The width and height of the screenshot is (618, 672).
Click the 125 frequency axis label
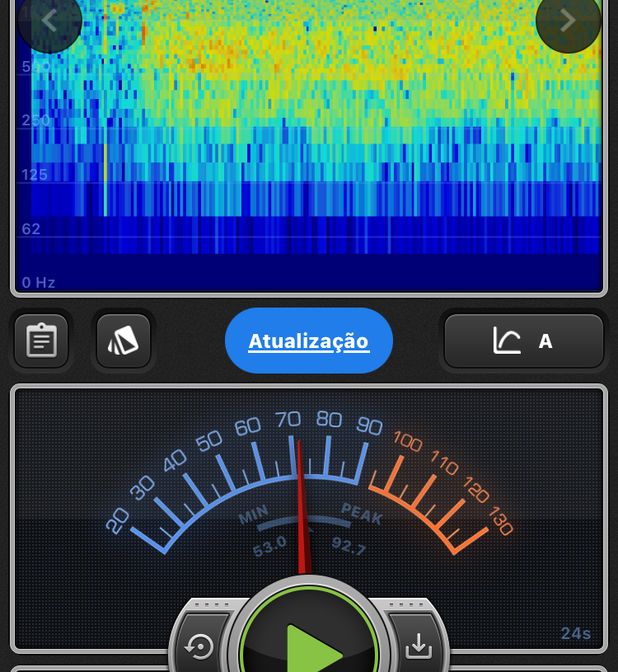pyautogui.click(x=35, y=175)
